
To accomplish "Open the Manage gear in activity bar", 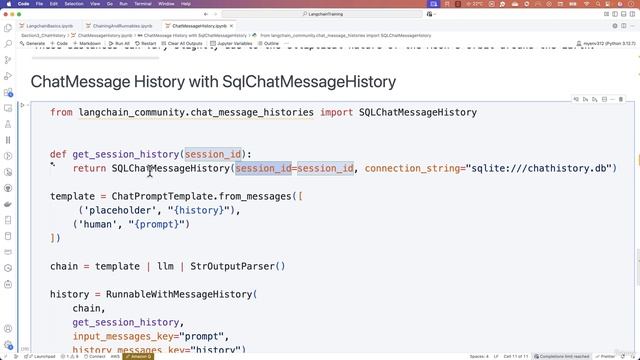I will [x=8, y=345].
